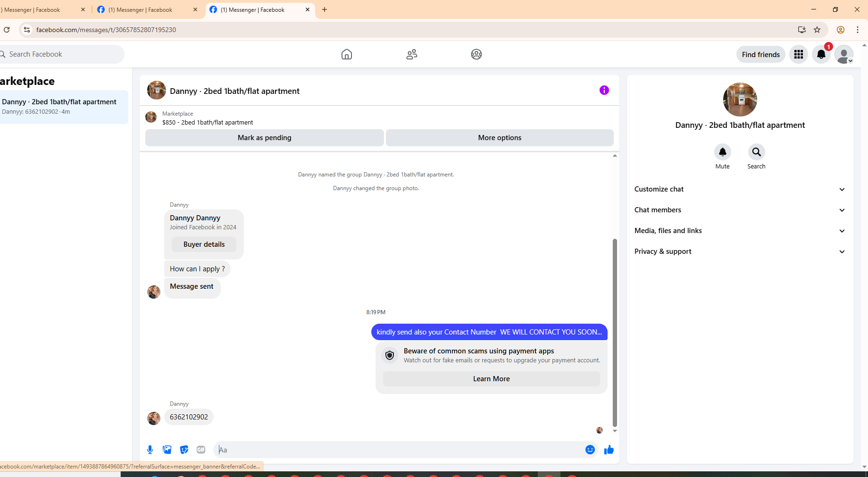Click the 'Message sent' bubble
This screenshot has width=868, height=477.
pos(192,287)
